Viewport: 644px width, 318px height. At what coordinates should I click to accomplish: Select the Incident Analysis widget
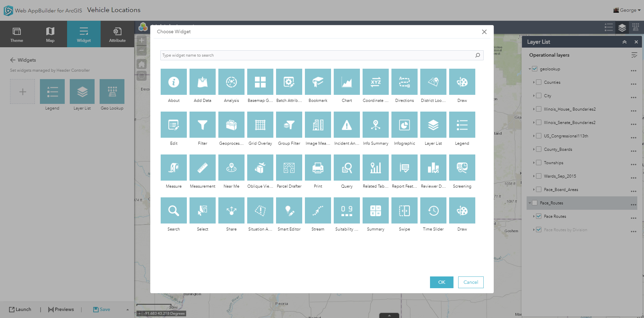tap(347, 125)
